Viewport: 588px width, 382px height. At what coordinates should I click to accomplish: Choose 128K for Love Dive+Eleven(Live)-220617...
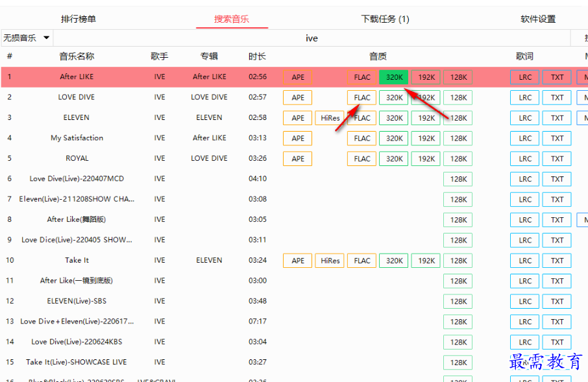[x=458, y=322]
